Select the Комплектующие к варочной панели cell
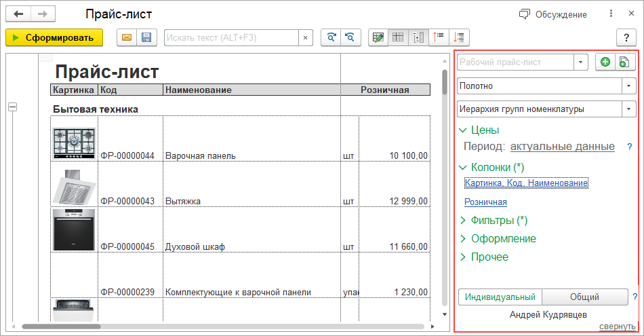The image size is (644, 336). 251,275
